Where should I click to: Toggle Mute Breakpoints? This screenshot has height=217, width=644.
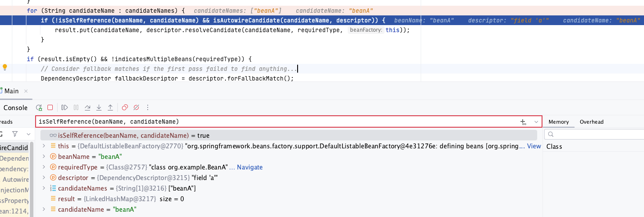coord(136,107)
